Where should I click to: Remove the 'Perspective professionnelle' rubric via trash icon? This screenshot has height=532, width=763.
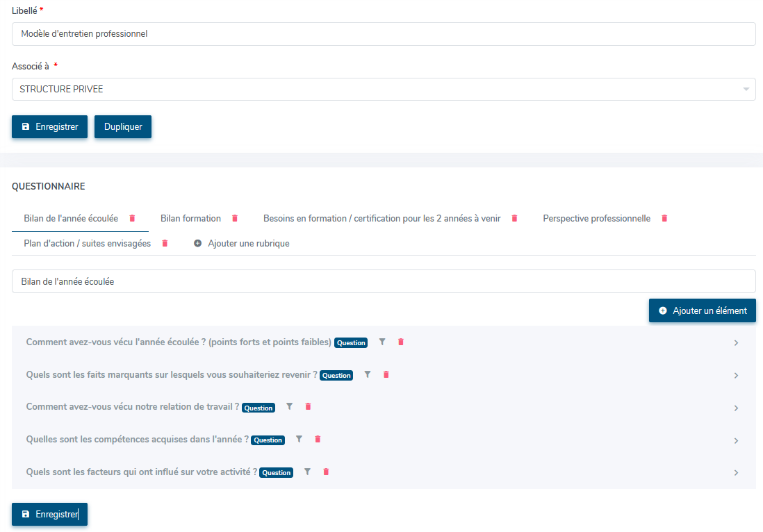664,218
